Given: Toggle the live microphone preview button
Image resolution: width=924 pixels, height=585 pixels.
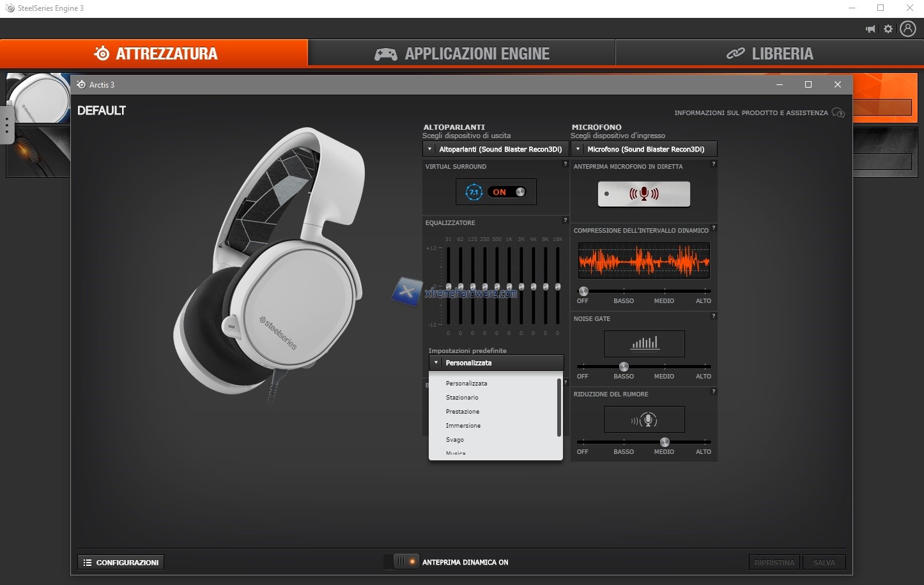Looking at the screenshot, I should pyautogui.click(x=643, y=194).
